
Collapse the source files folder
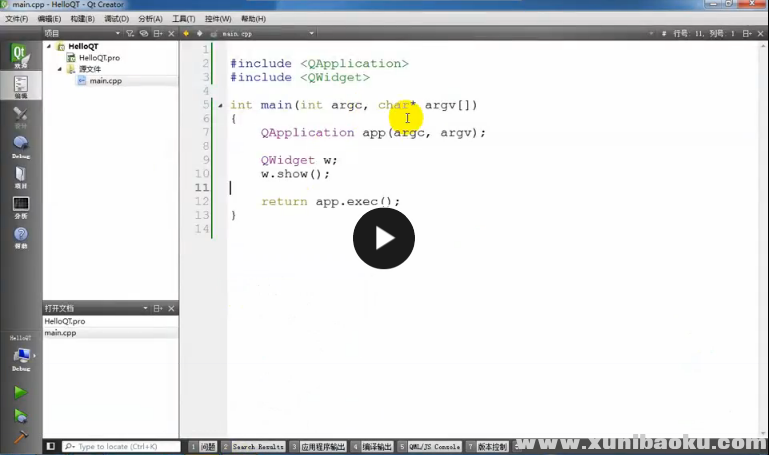click(59, 69)
